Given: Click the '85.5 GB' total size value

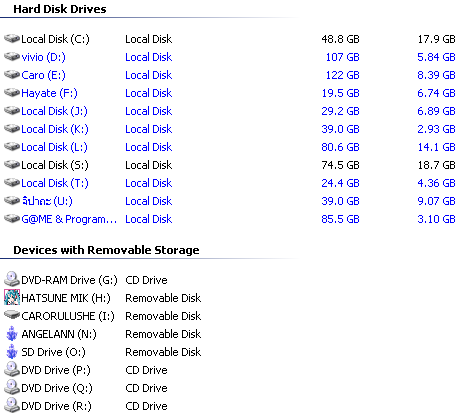Looking at the screenshot, I should coord(340,219).
